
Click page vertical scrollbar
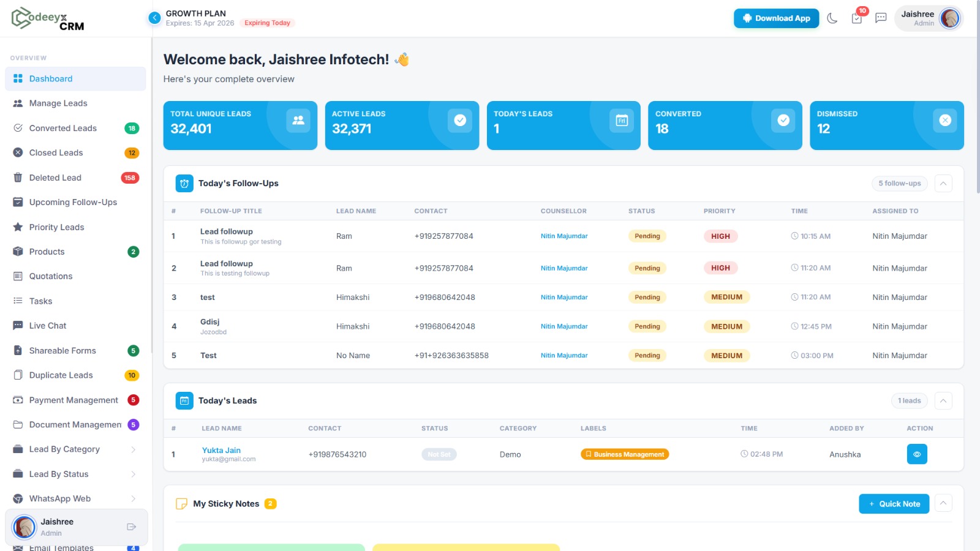click(x=978, y=98)
